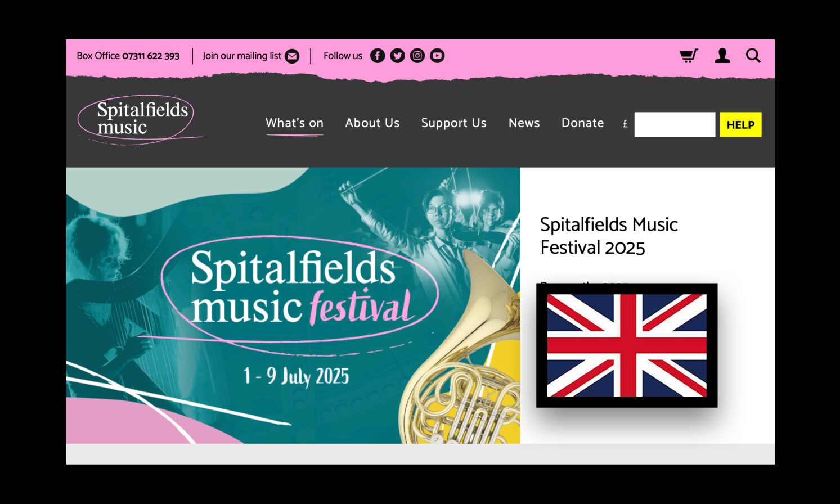The height and width of the screenshot is (504, 840).
Task: Open site search magnifier
Action: click(753, 56)
